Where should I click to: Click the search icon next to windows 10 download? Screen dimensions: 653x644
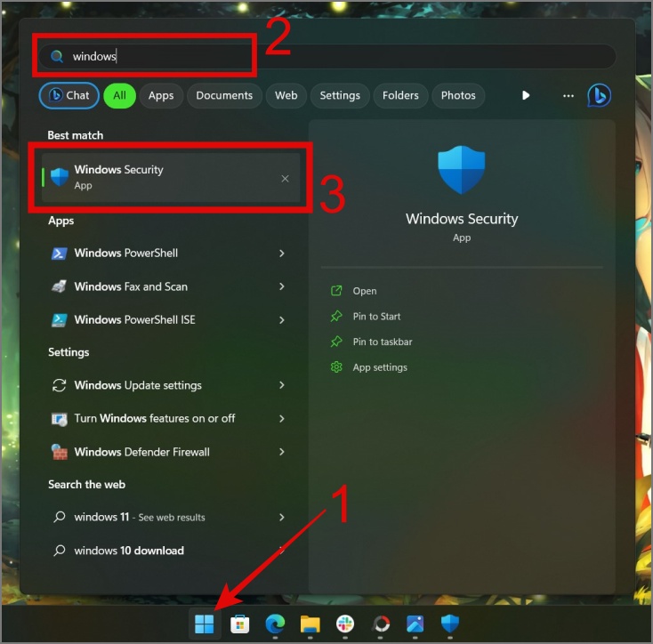(x=59, y=551)
